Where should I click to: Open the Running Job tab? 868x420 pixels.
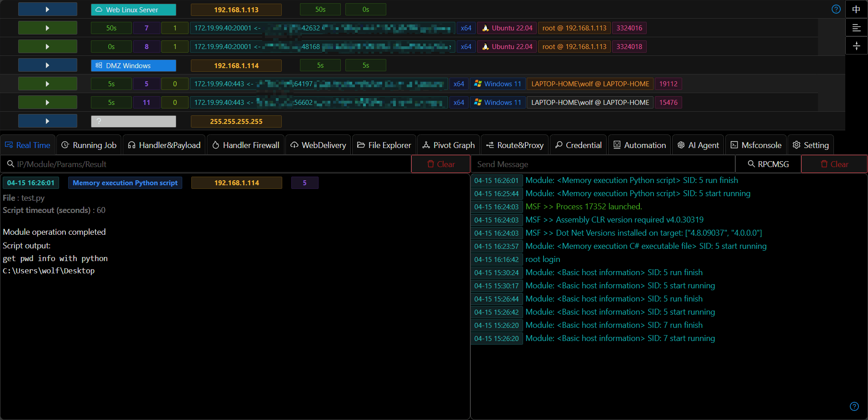click(89, 145)
